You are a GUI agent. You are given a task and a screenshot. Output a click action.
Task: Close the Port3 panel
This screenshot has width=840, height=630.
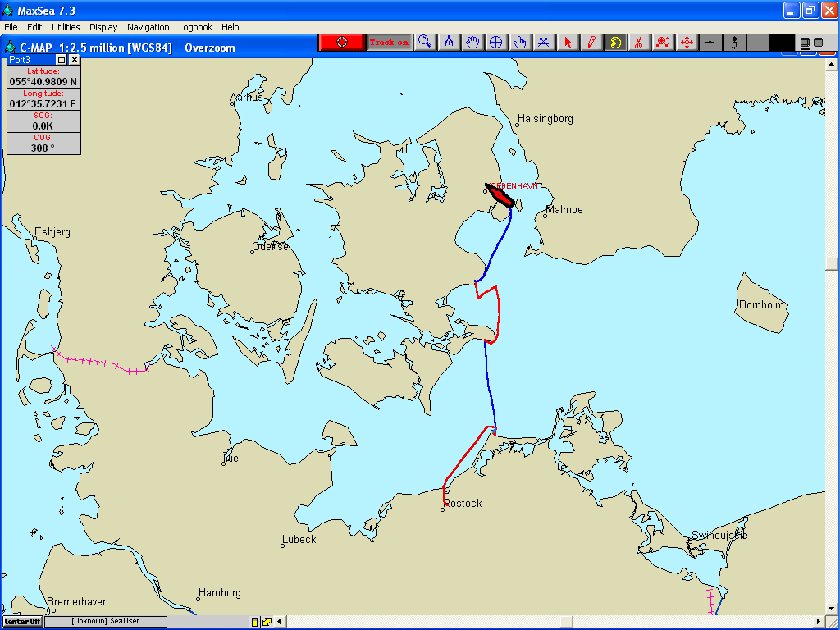[75, 60]
